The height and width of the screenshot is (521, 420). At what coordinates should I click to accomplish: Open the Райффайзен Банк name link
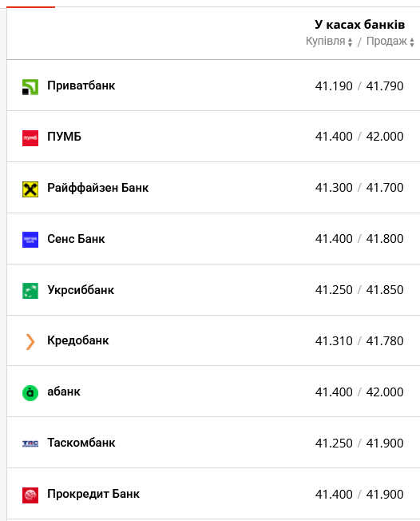98,188
